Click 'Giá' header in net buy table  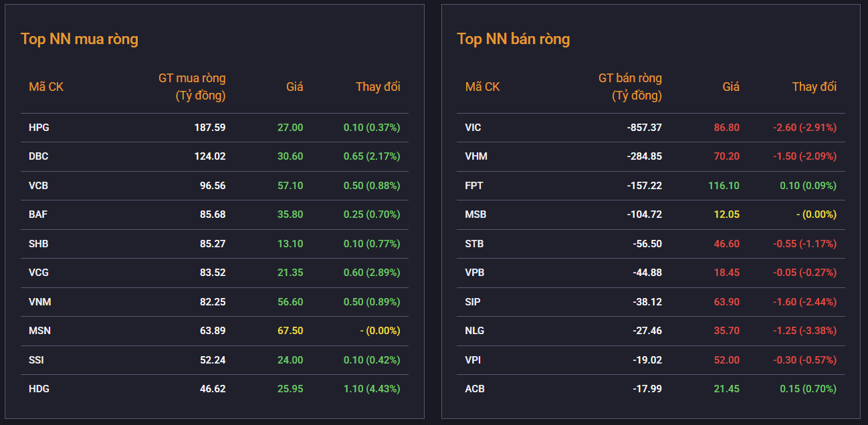(295, 87)
